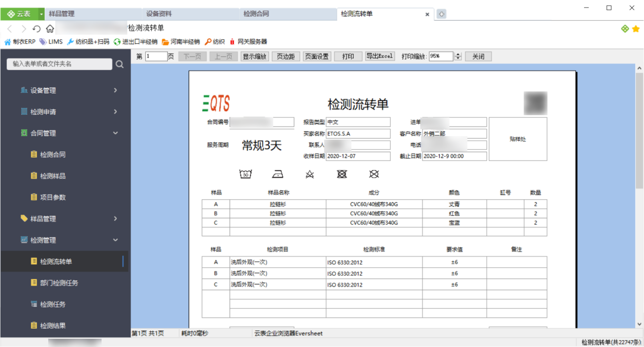Click the page number input field
644x347 pixels.
(156, 56)
